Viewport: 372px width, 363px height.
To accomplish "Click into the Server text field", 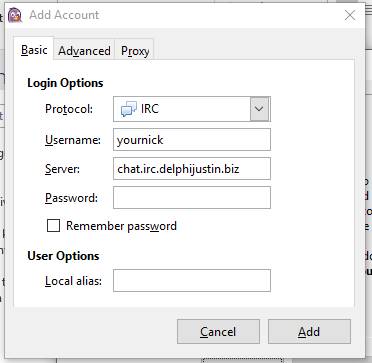I will (x=192, y=169).
